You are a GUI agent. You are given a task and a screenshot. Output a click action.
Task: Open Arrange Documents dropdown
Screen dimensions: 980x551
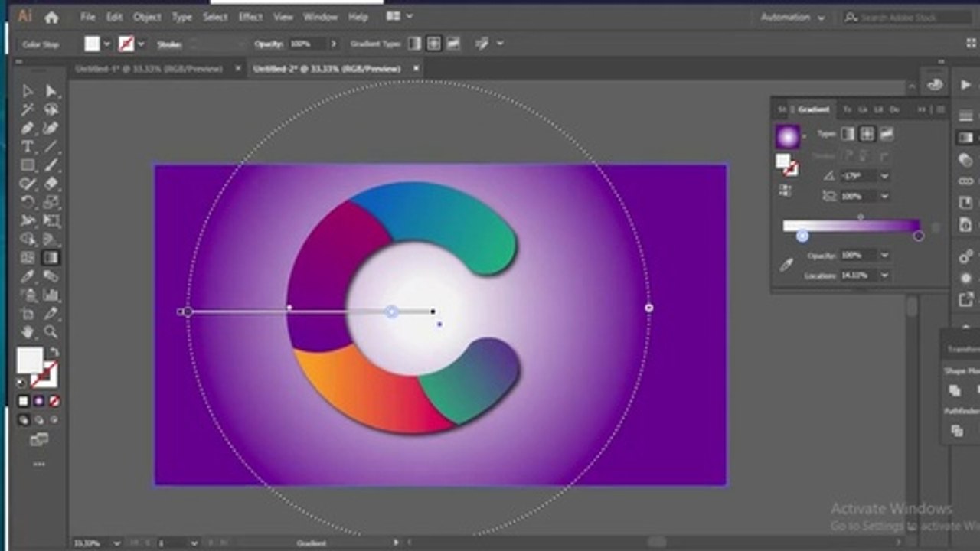pyautogui.click(x=400, y=17)
